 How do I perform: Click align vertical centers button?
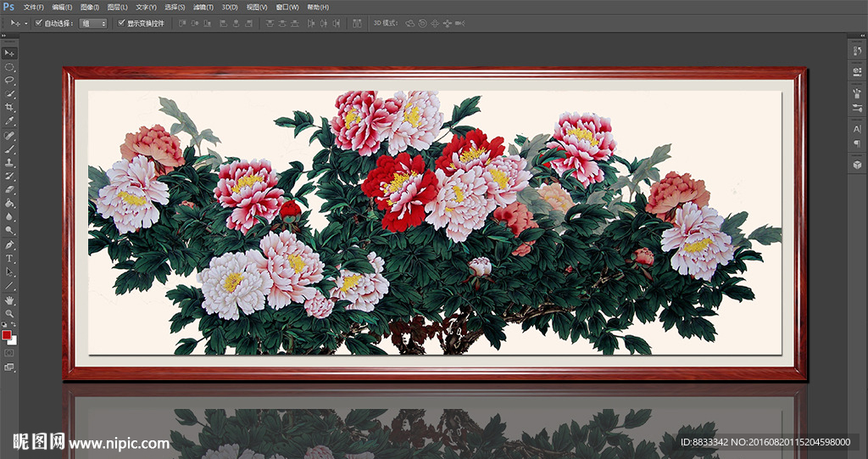coord(195,23)
